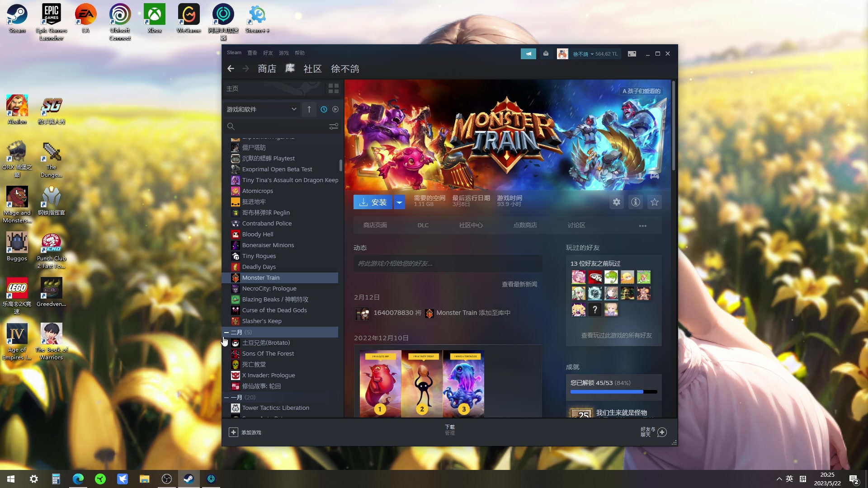
Task: Go back with the left arrow
Action: click(231, 69)
